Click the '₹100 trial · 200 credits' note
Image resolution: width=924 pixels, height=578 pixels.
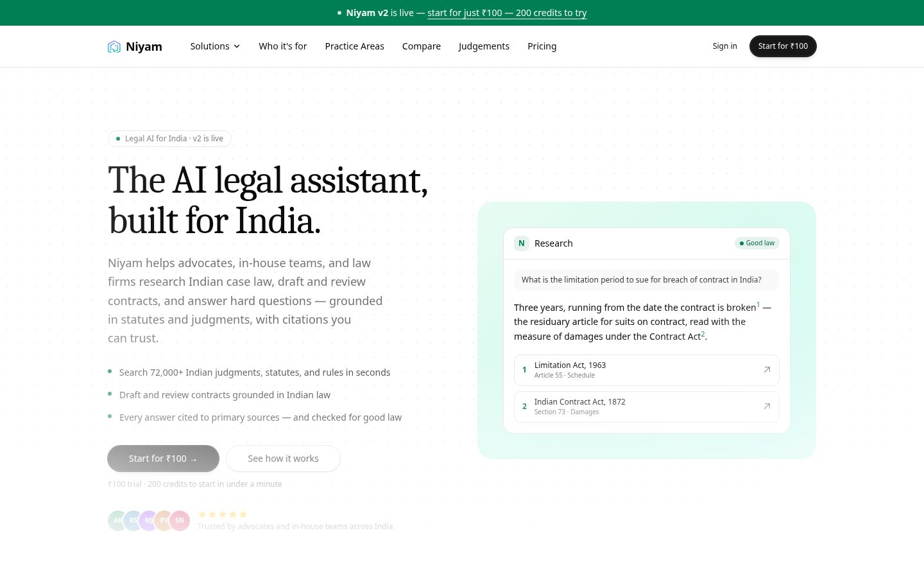(195, 484)
